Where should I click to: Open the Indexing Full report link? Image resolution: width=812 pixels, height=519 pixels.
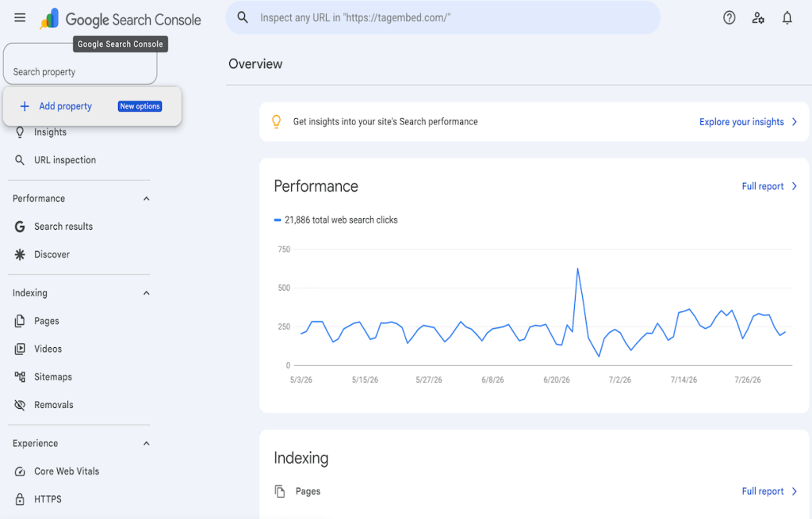(x=762, y=491)
